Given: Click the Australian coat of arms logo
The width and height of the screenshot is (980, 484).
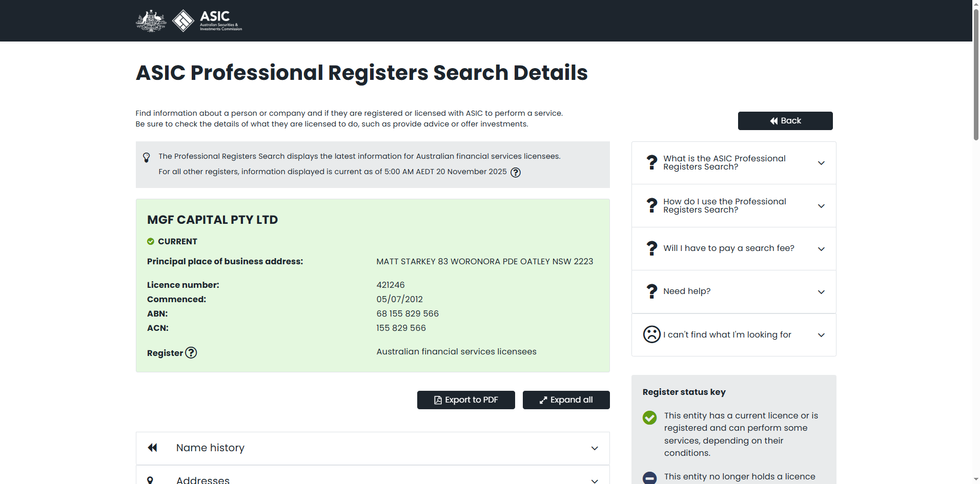Looking at the screenshot, I should pyautogui.click(x=151, y=21).
